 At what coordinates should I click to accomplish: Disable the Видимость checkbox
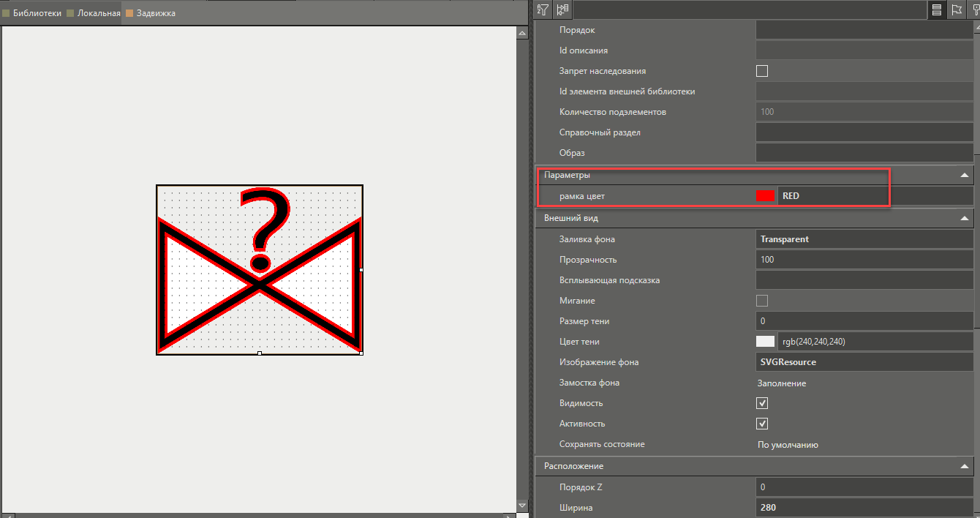point(761,402)
